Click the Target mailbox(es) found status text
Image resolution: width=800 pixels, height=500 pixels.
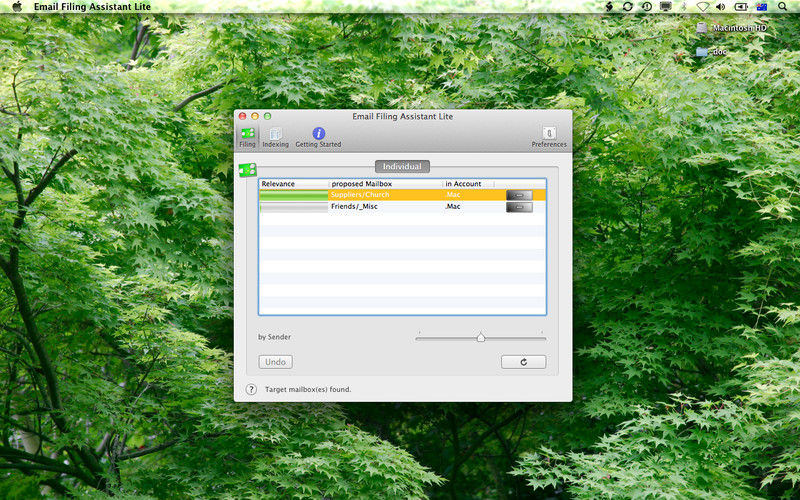[308, 389]
